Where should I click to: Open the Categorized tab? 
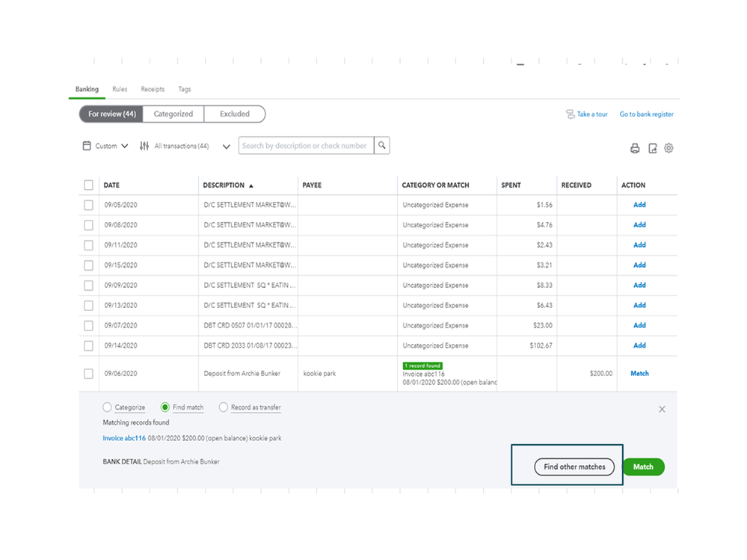173,114
